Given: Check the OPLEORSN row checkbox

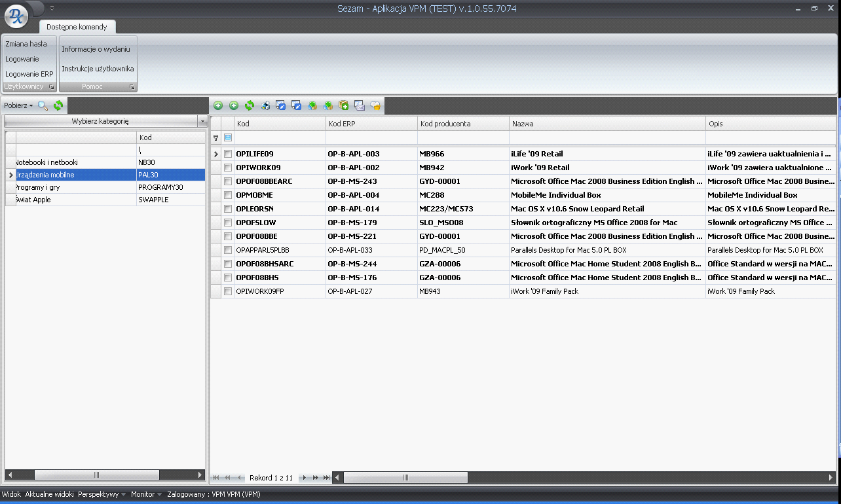Looking at the screenshot, I should click(x=228, y=209).
